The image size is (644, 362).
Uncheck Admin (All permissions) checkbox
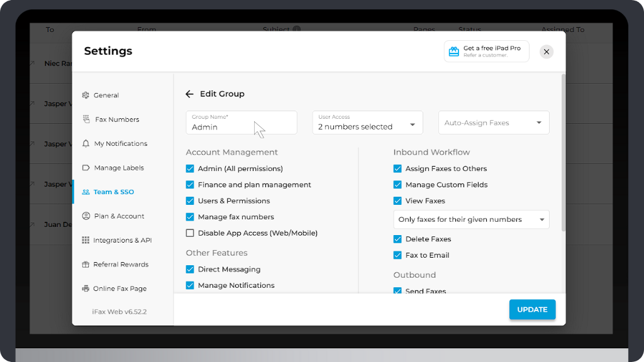[x=190, y=168]
